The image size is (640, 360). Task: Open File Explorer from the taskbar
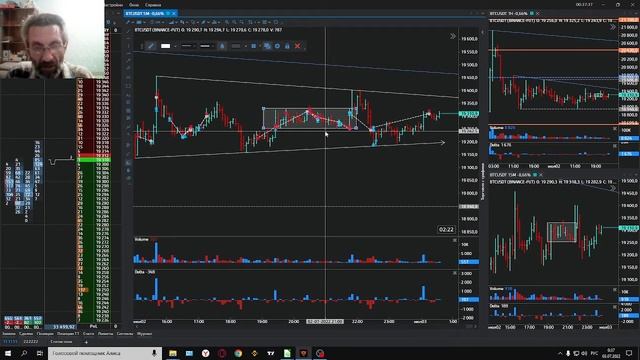click(173, 353)
